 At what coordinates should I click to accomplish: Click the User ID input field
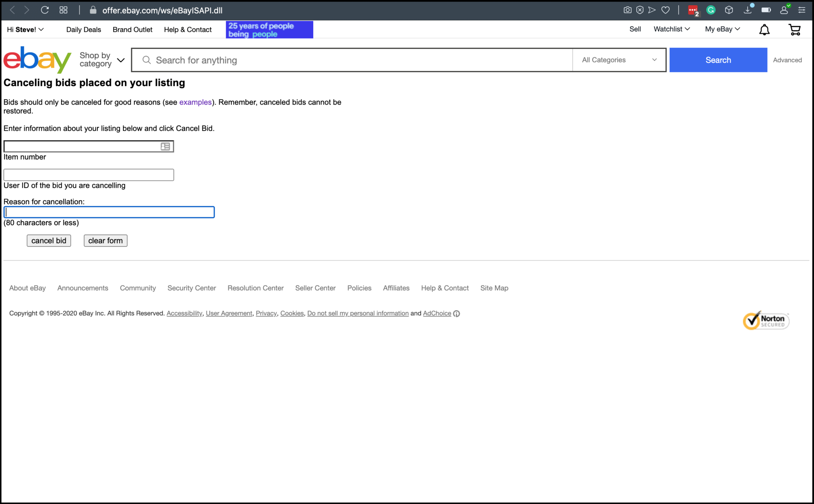tap(89, 175)
